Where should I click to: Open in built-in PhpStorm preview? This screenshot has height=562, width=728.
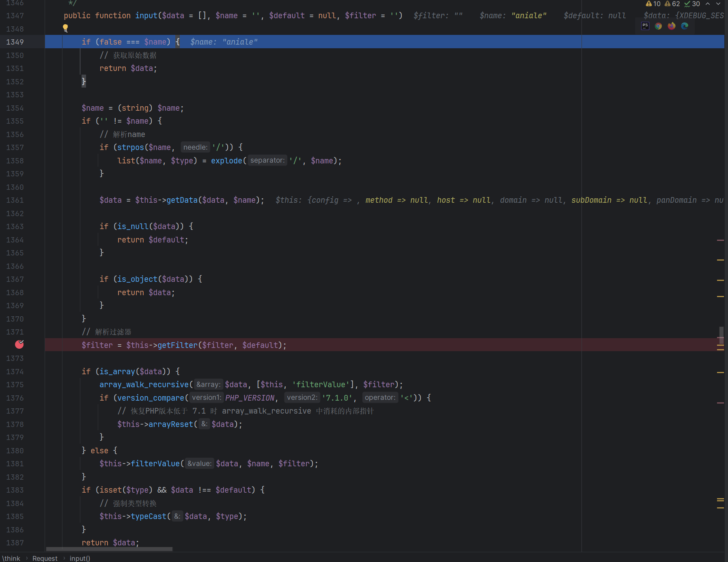645,26
